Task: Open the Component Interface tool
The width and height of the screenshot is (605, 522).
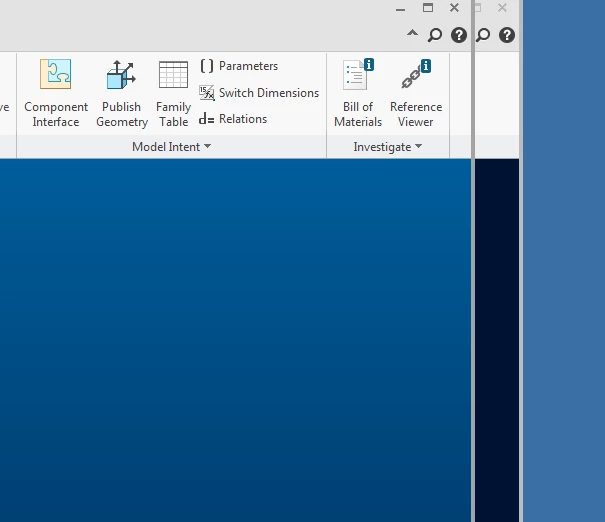Action: [x=56, y=93]
